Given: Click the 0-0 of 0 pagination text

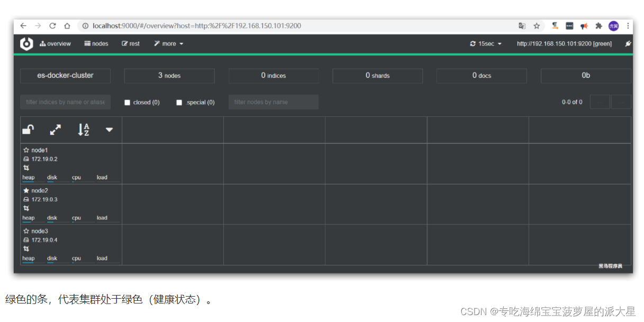Looking at the screenshot, I should click(x=572, y=102).
